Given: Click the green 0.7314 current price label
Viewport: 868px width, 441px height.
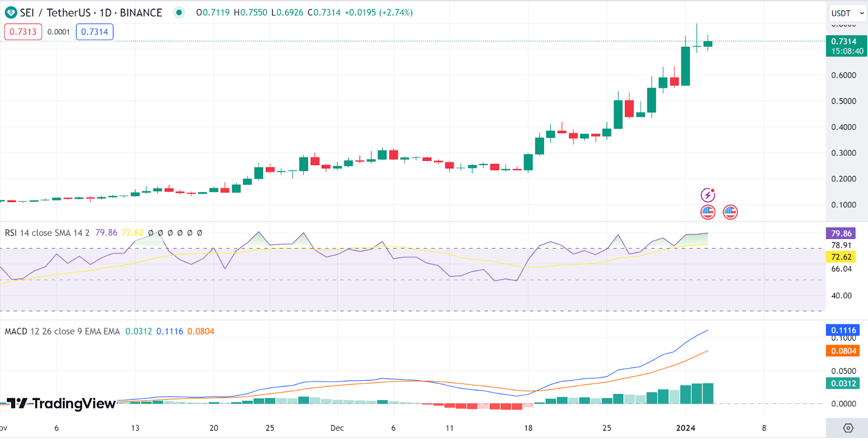Looking at the screenshot, I should click(x=844, y=41).
